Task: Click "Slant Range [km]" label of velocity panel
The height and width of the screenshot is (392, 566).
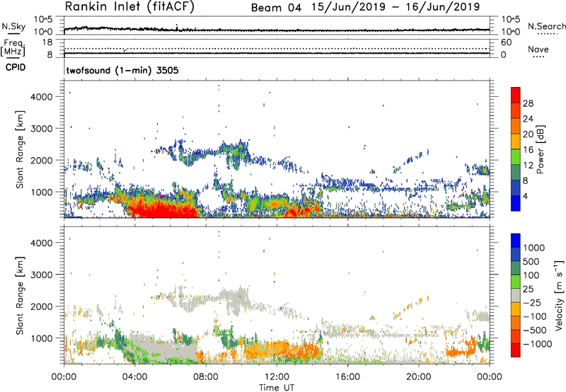Action: click(20, 295)
